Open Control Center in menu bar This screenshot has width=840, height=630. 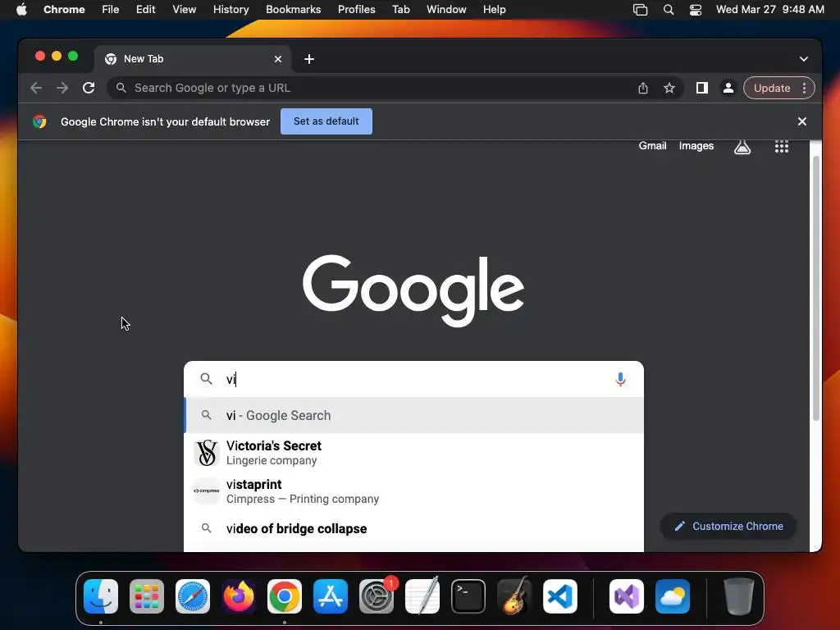tap(696, 10)
